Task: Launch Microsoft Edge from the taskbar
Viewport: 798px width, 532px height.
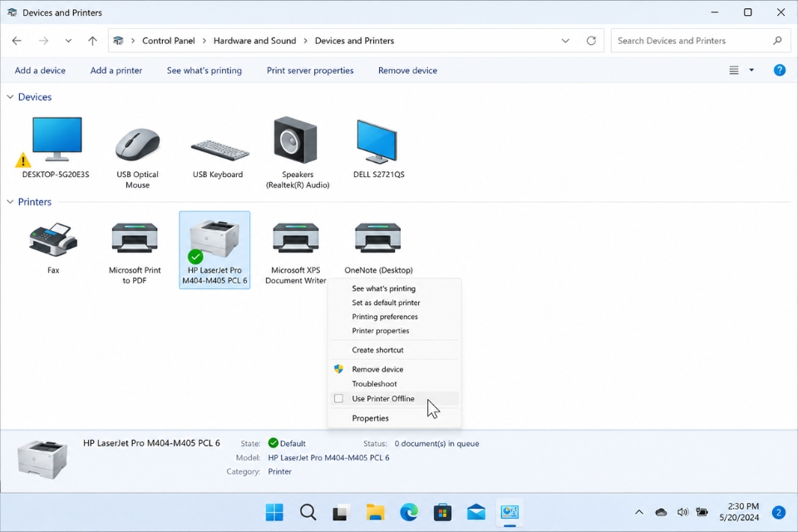Action: pos(409,512)
